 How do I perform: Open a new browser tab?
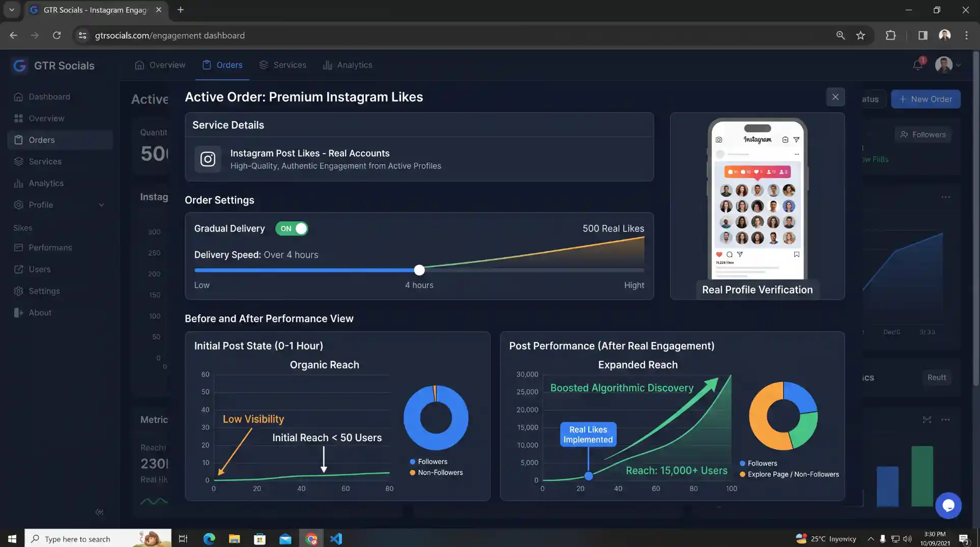180,10
